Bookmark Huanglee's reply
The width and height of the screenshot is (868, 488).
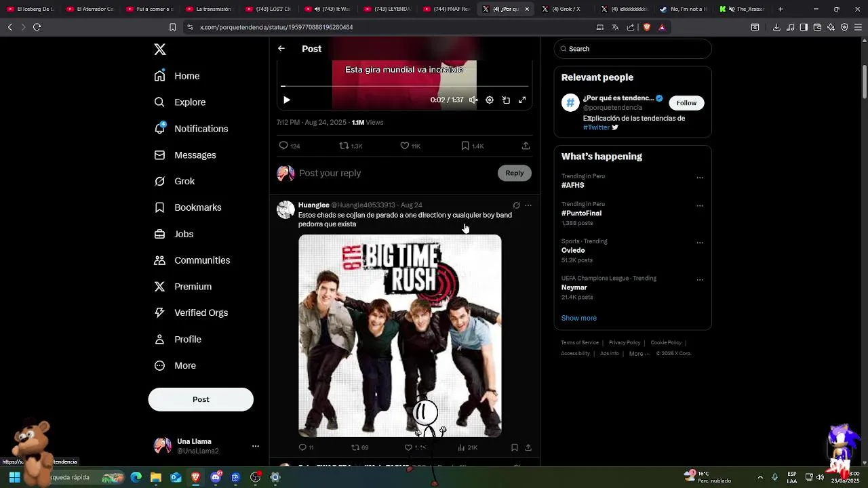[515, 447]
